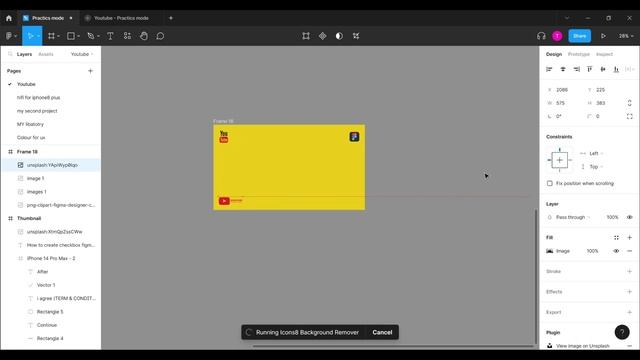Image resolution: width=640 pixels, height=360 pixels.
Task: Click the headphones audio icon
Action: tap(541, 36)
